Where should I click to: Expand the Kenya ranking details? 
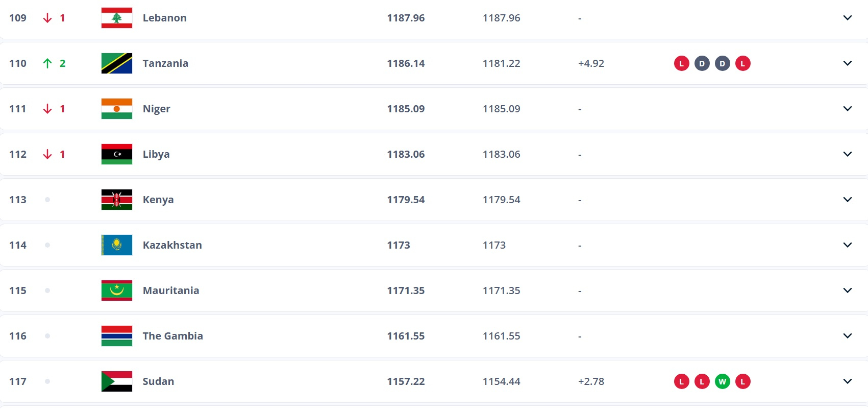848,200
